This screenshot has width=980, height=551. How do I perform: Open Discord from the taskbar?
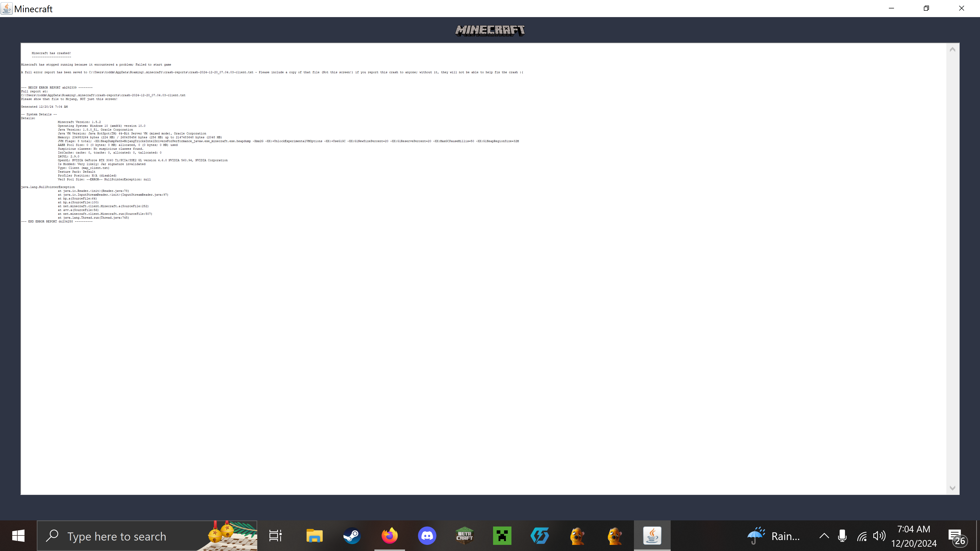coord(427,535)
